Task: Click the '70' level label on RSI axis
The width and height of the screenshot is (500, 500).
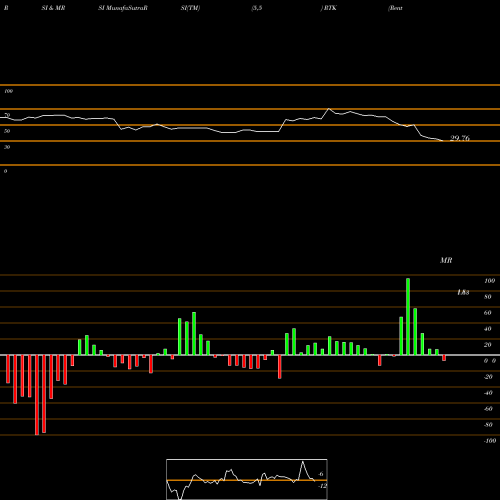Action: [7, 115]
